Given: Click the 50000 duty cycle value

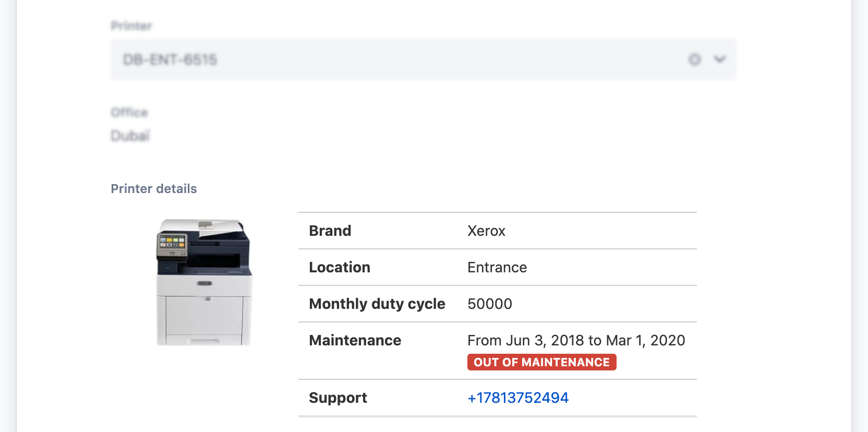Looking at the screenshot, I should [490, 304].
